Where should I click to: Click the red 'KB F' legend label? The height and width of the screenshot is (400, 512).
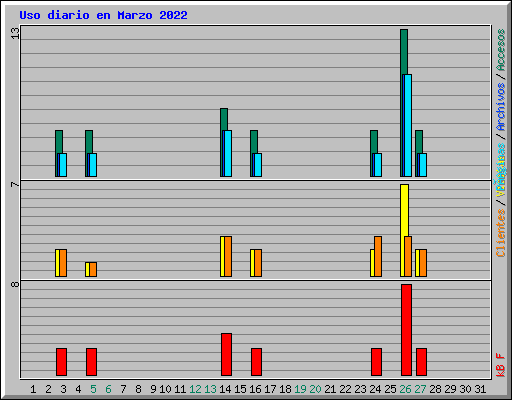coord(501,365)
